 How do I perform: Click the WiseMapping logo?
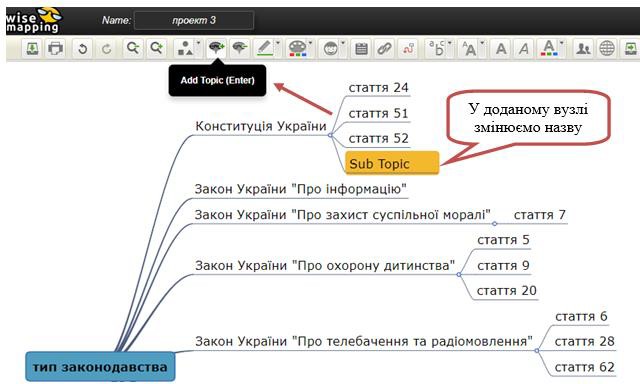(x=33, y=20)
